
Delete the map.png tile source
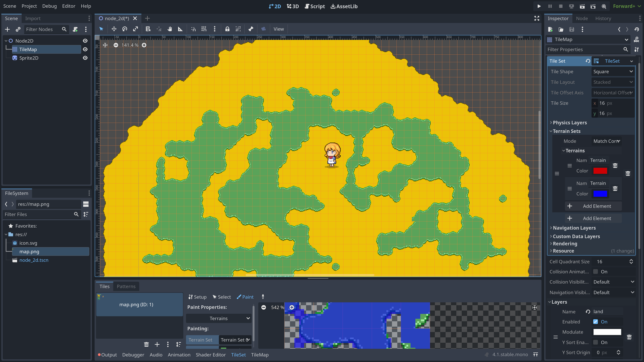[147, 344]
